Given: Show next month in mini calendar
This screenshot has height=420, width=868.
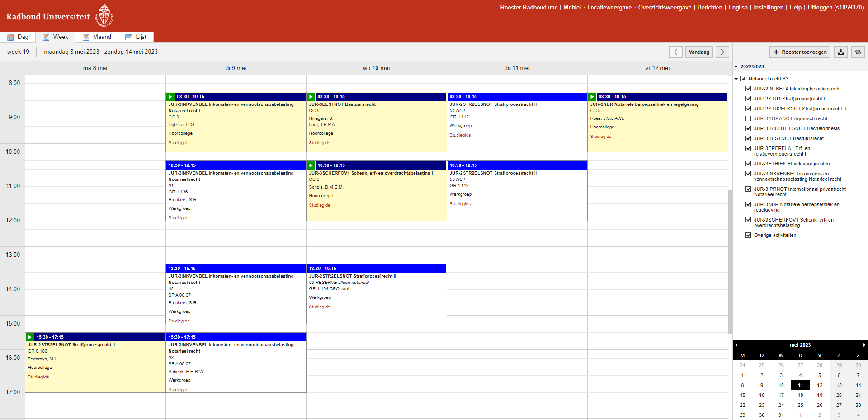Looking at the screenshot, I should (864, 345).
